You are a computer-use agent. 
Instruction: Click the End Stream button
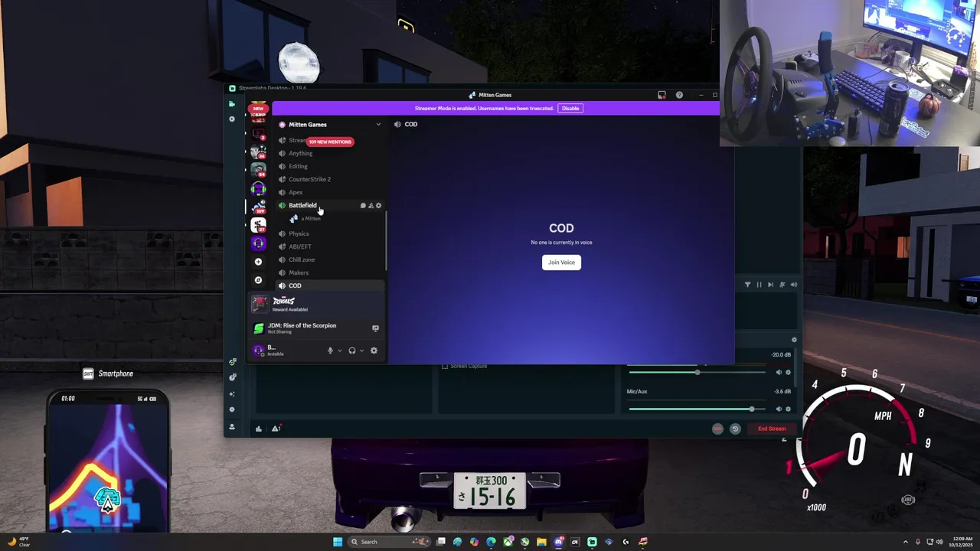point(772,429)
